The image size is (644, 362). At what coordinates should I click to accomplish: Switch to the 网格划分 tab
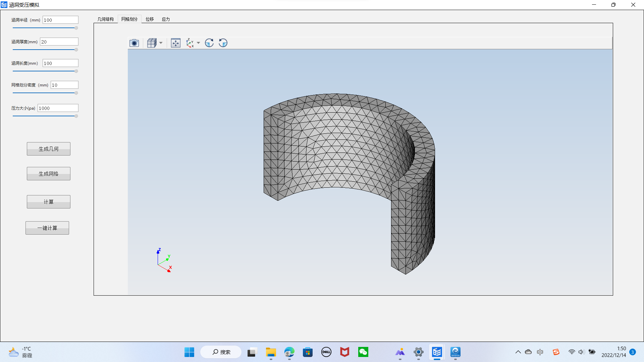click(x=129, y=19)
